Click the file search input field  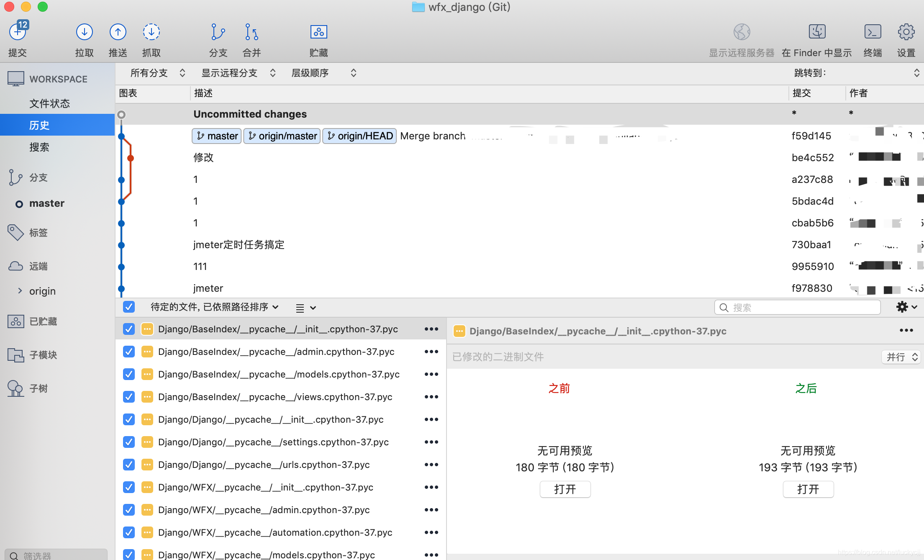coord(797,308)
